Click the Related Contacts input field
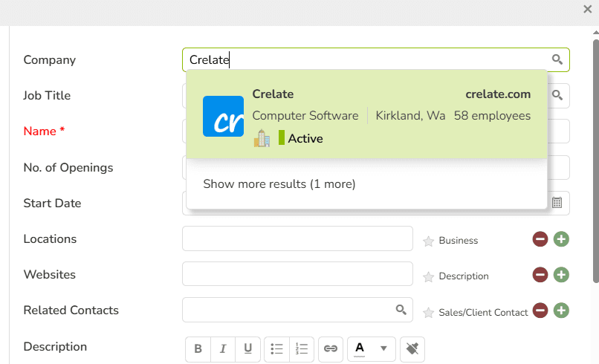 point(297,310)
